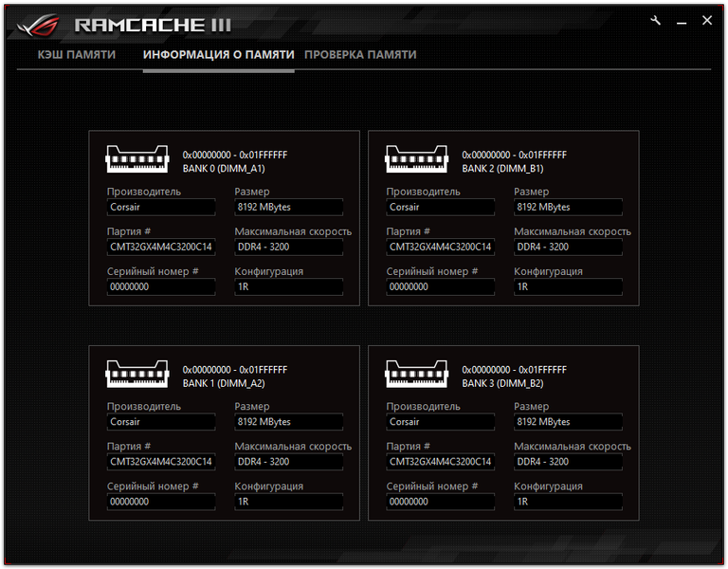Screen dimensions: 728x569
Task: Click the max speed field in BANK 3 (DIMM_B2)
Action: click(x=569, y=462)
